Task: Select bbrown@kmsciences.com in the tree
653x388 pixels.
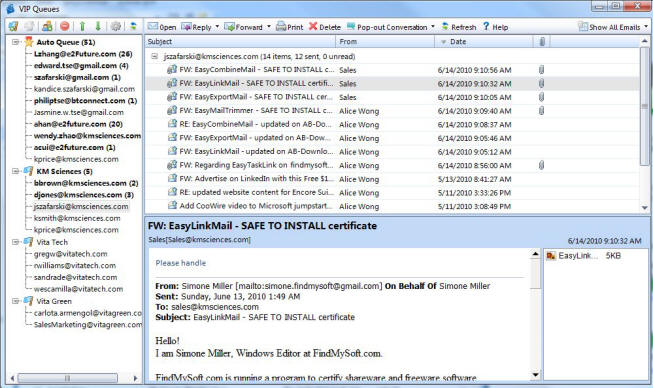Action: click(86, 183)
